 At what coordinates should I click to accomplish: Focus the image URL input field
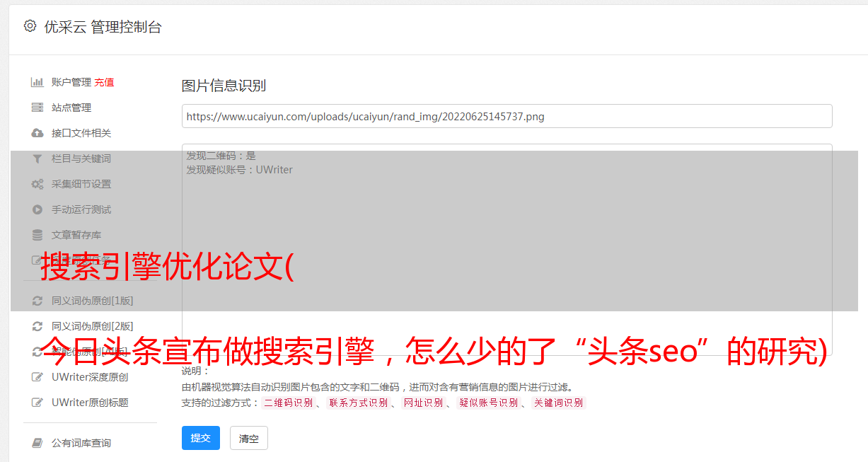(x=507, y=116)
